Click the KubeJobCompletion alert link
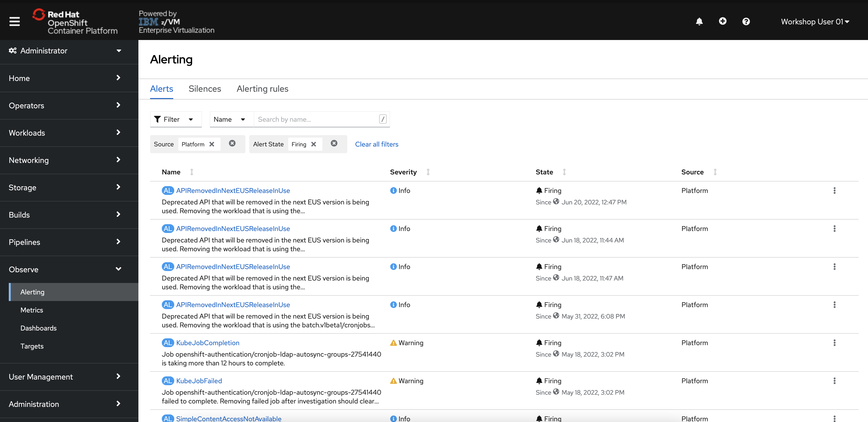 208,342
